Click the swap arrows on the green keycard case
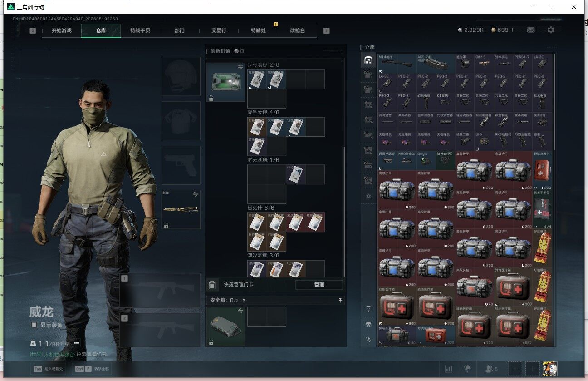588x381 pixels. click(x=240, y=67)
